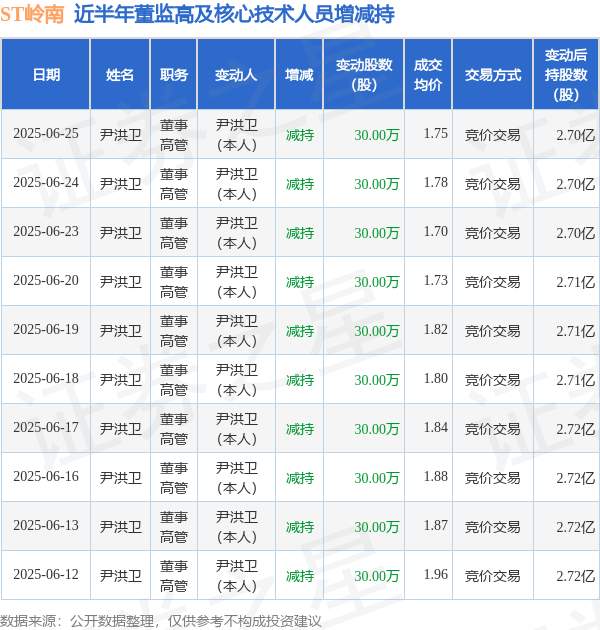Viewport: 600px width, 630px height.
Task: Click the date cell 2025-06-16
Action: coord(46,477)
